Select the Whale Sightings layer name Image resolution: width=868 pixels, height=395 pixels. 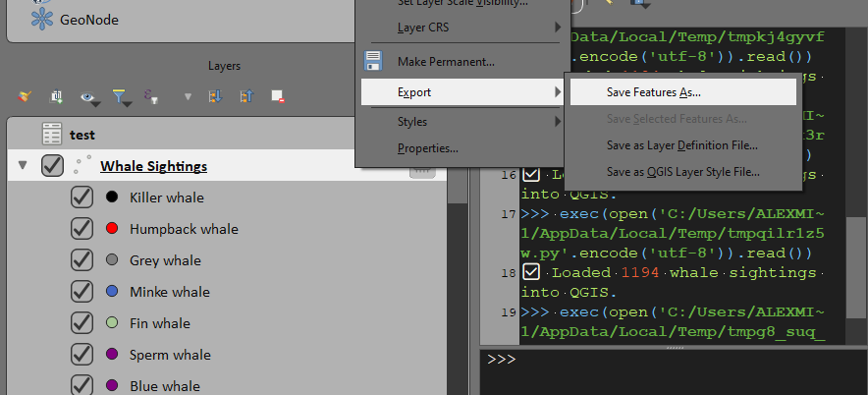click(x=153, y=166)
